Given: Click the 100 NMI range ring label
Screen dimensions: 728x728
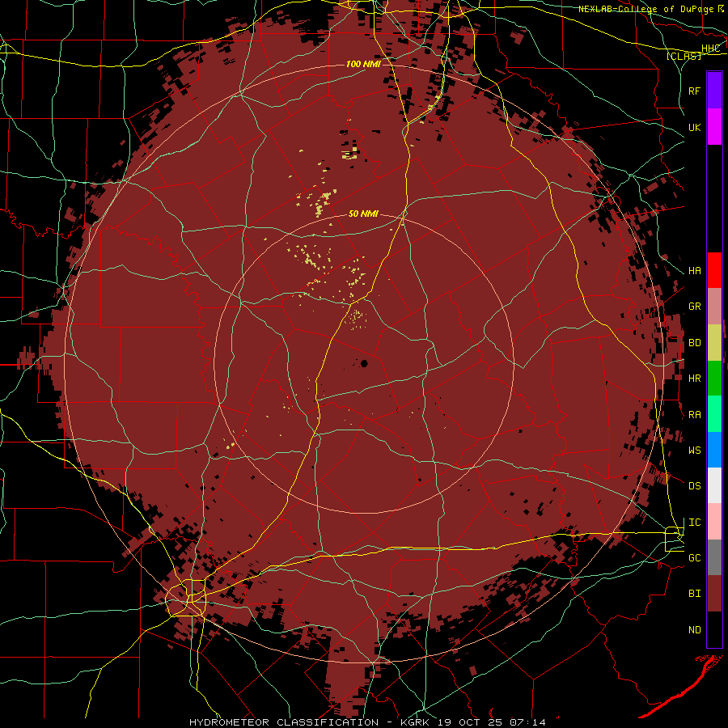Looking at the screenshot, I should [x=363, y=64].
